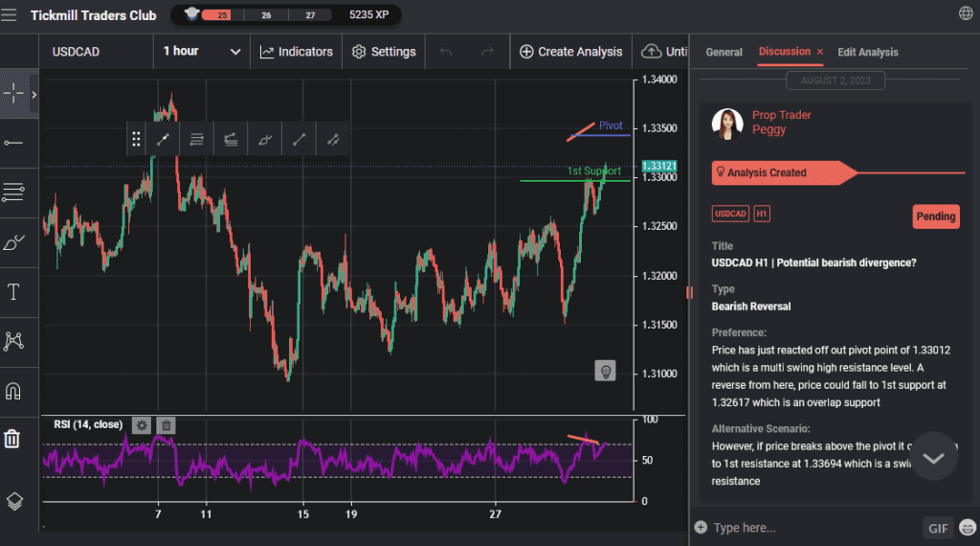
Task: Open chart Settings
Action: click(x=384, y=52)
